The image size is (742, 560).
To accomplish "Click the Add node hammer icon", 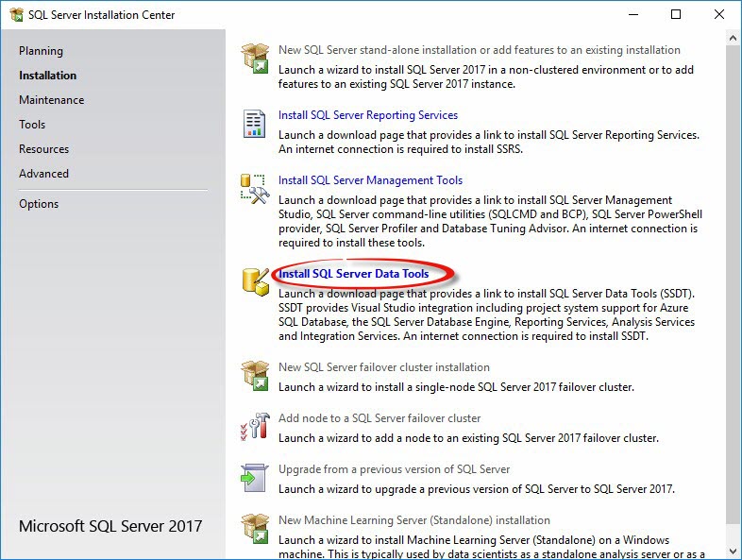I will (x=255, y=426).
